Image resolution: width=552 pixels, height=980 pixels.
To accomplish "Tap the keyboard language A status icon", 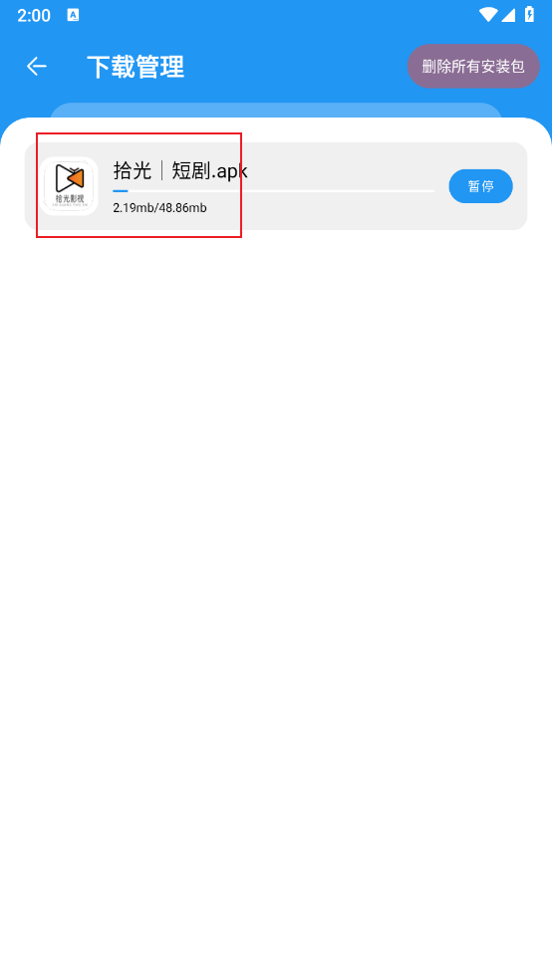I will point(73,15).
